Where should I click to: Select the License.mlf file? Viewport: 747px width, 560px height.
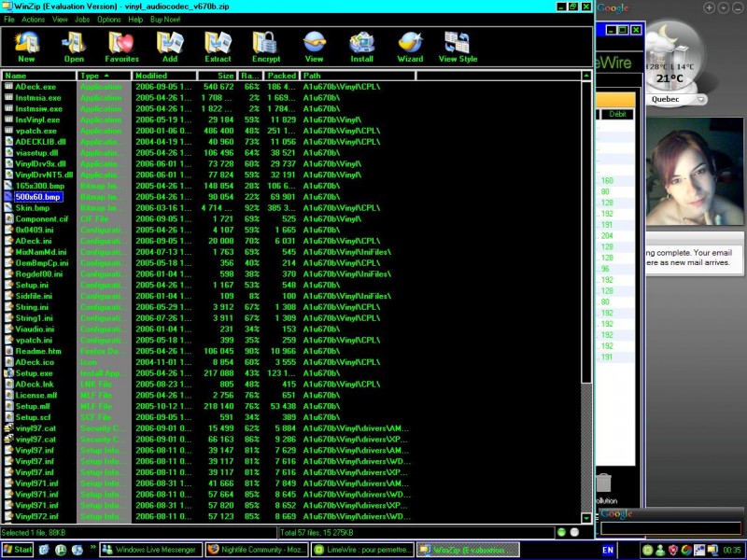[36, 395]
